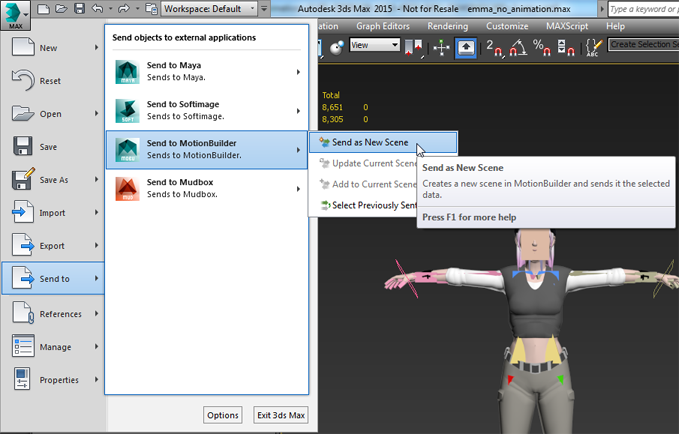
Task: Click the Select and Manipulate crosshair icon
Action: click(x=441, y=48)
